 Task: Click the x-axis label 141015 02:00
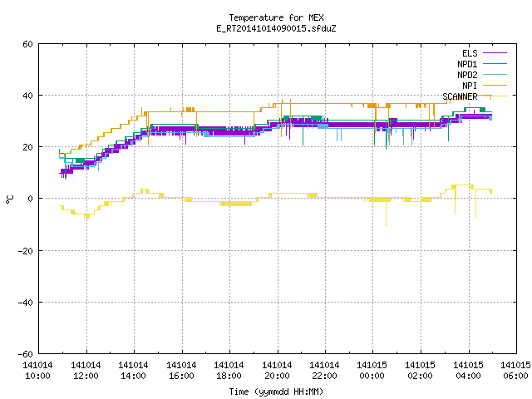421,371
